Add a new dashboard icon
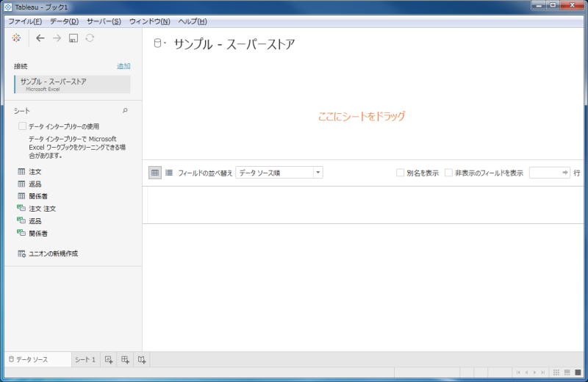588x382 pixels. 125,359
